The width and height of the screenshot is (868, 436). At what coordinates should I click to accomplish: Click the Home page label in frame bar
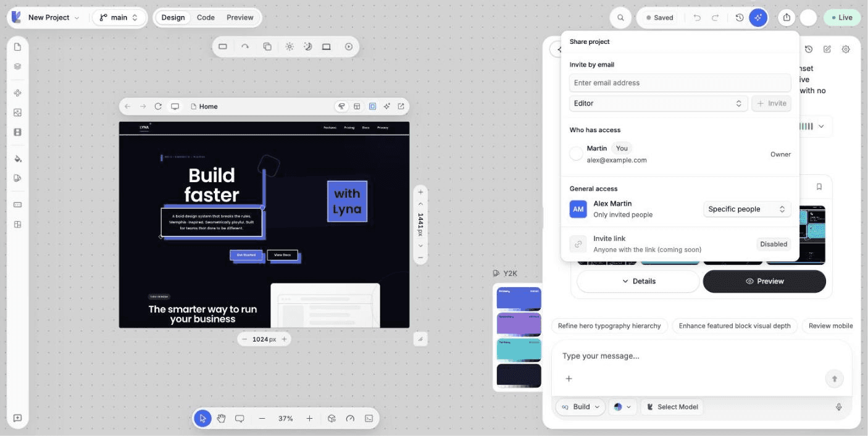[x=204, y=106]
